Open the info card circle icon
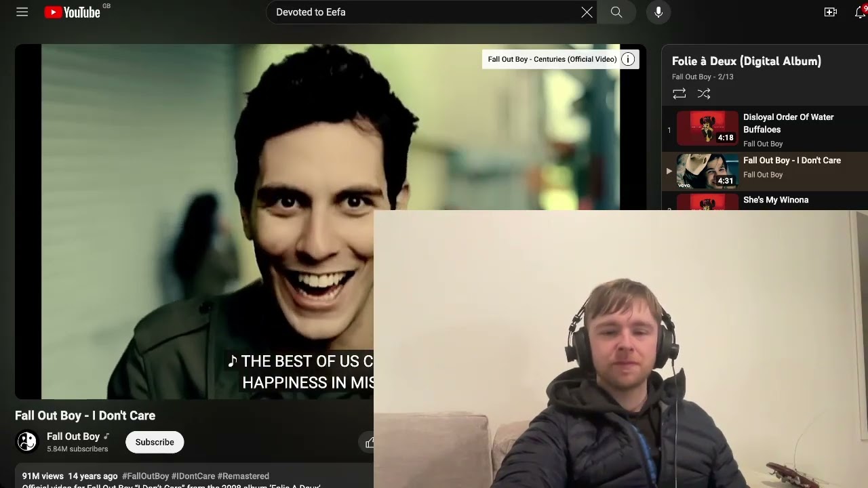This screenshot has width=868, height=488. 628,59
